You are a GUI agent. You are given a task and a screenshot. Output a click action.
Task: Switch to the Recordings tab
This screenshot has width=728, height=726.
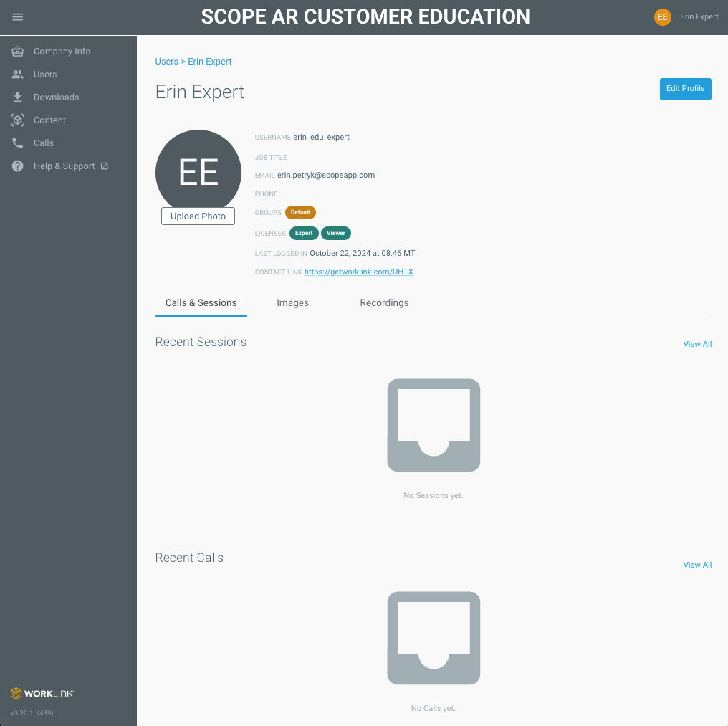pyautogui.click(x=384, y=303)
